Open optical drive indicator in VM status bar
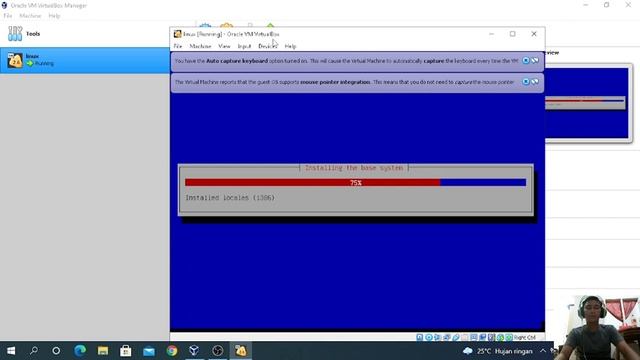The image size is (640, 360). [x=429, y=337]
